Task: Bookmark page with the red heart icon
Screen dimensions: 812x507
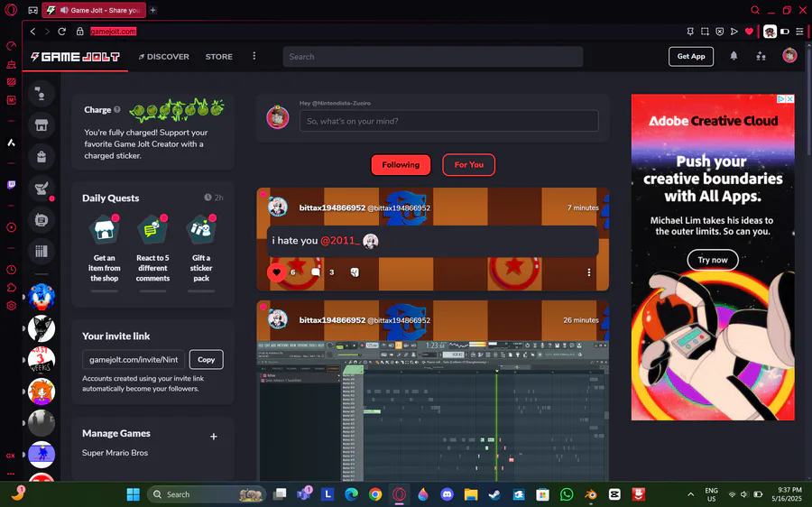Action: 749,32
